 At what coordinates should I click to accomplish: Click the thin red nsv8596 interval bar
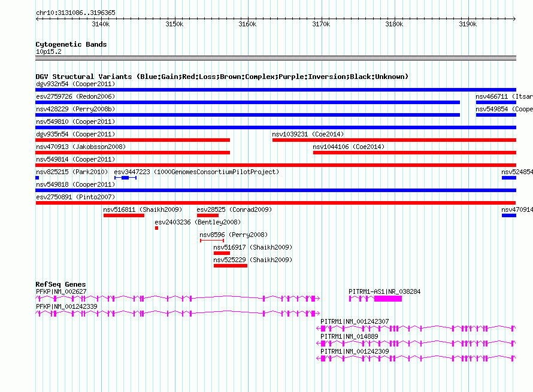[212, 241]
